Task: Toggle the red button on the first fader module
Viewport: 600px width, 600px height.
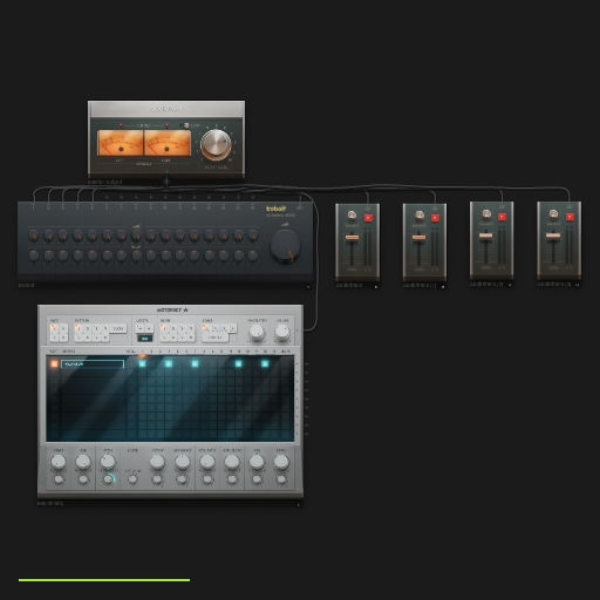Action: click(368, 218)
